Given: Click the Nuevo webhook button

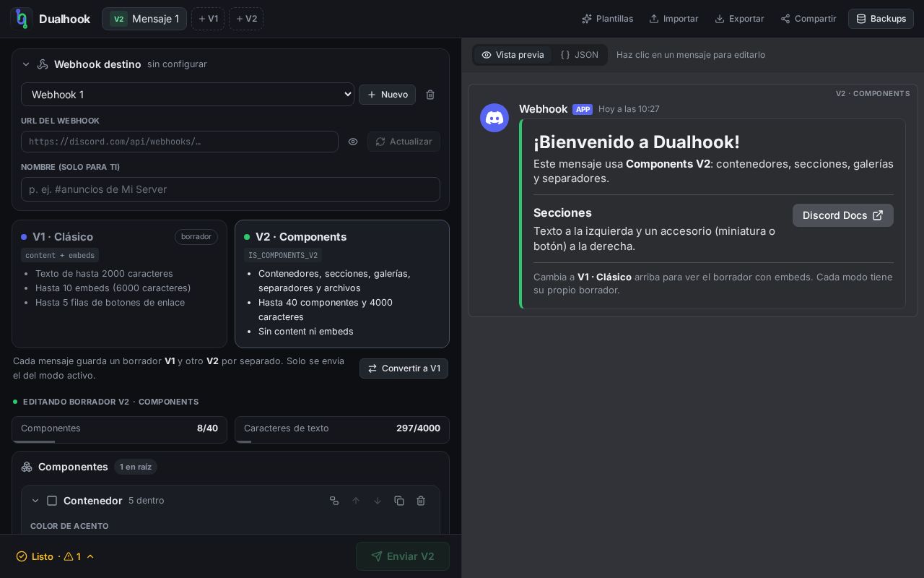Looking at the screenshot, I should 387,95.
